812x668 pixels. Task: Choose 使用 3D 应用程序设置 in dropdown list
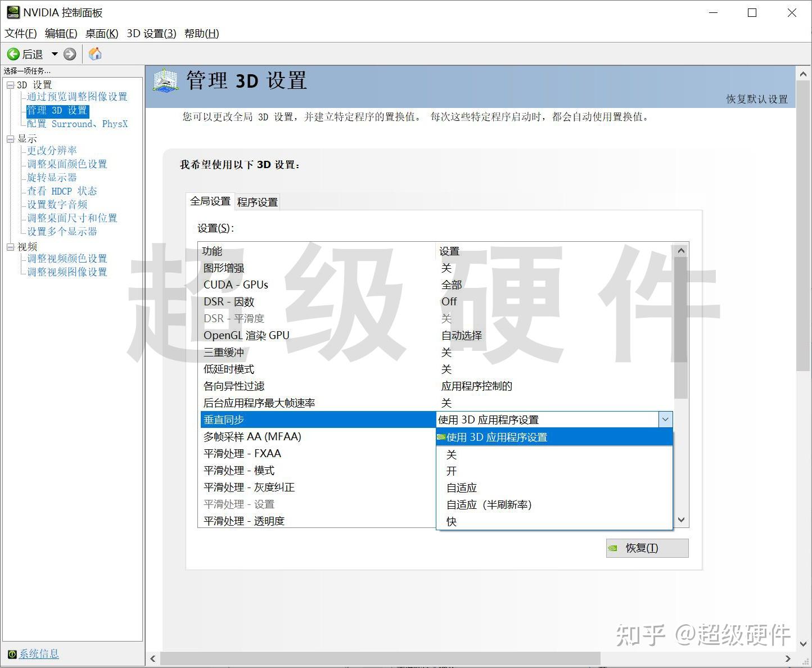click(x=554, y=437)
